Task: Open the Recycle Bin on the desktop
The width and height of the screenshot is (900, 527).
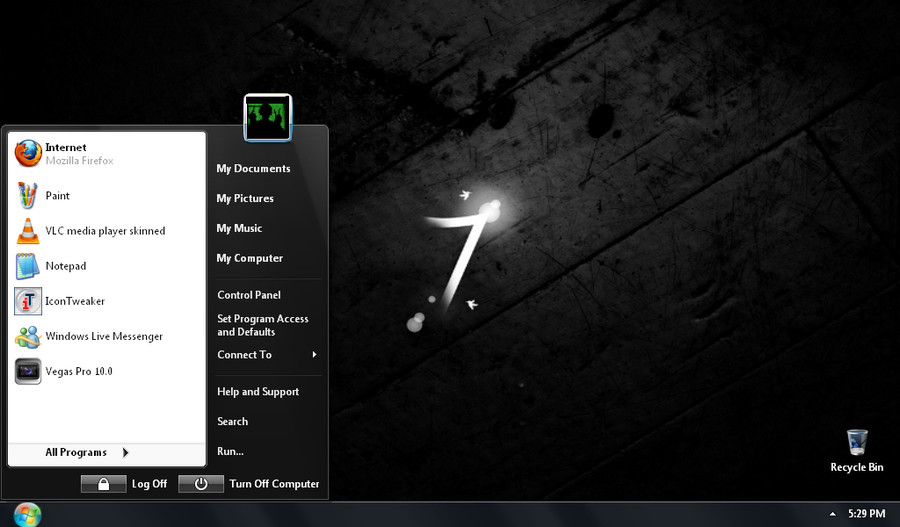Action: coord(856,450)
